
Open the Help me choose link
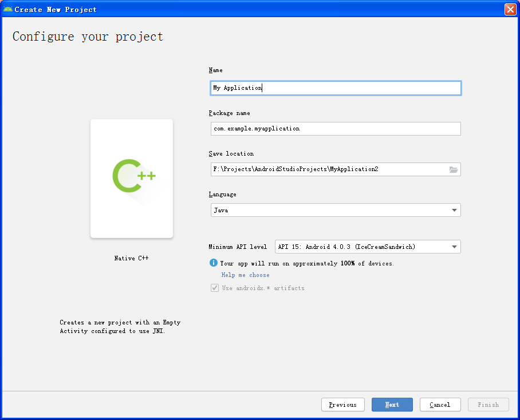click(246, 275)
